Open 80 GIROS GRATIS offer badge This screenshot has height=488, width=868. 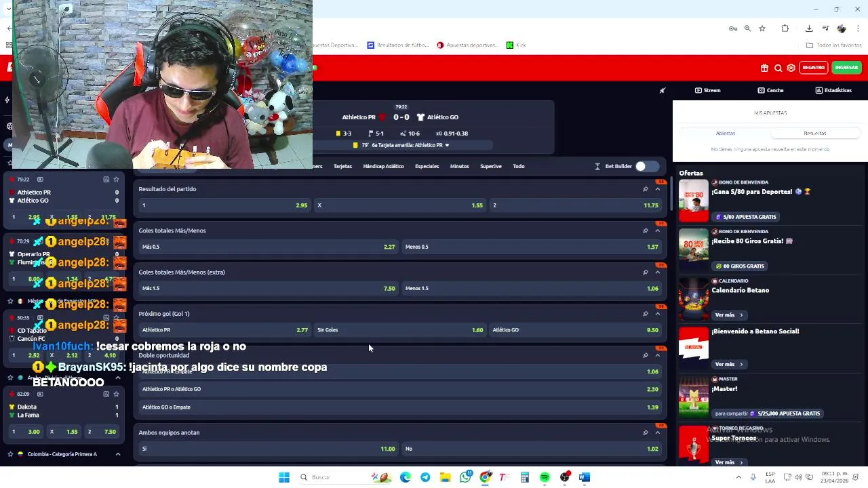(740, 266)
